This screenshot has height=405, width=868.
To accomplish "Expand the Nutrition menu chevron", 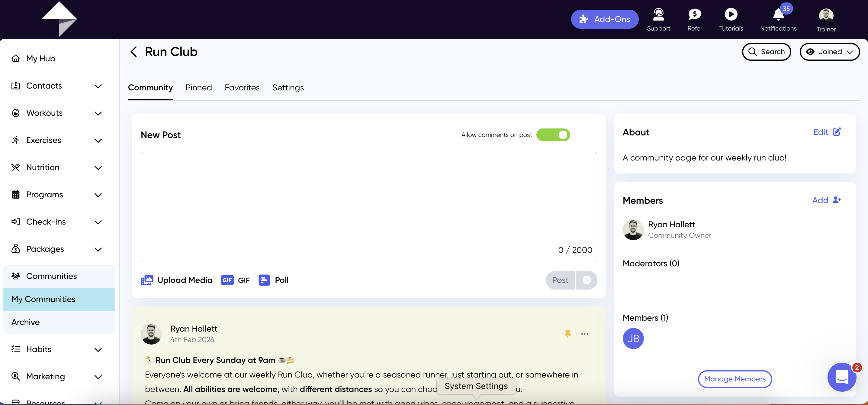I will pos(98,168).
